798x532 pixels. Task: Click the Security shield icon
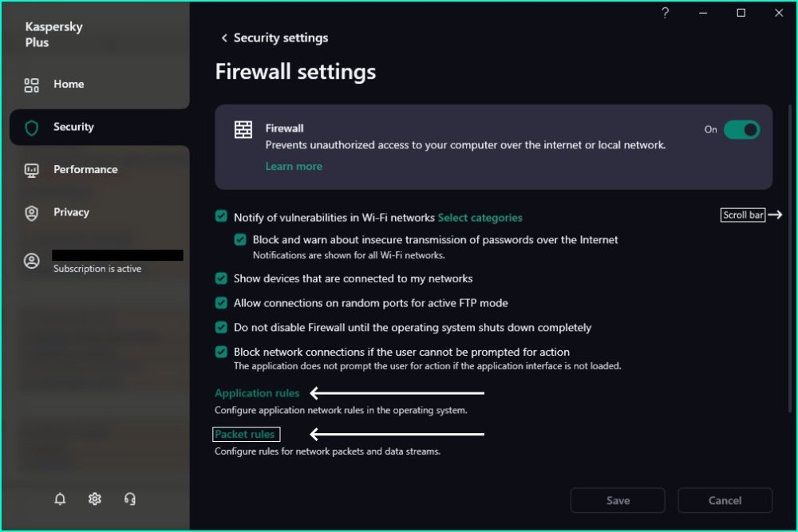(x=32, y=128)
